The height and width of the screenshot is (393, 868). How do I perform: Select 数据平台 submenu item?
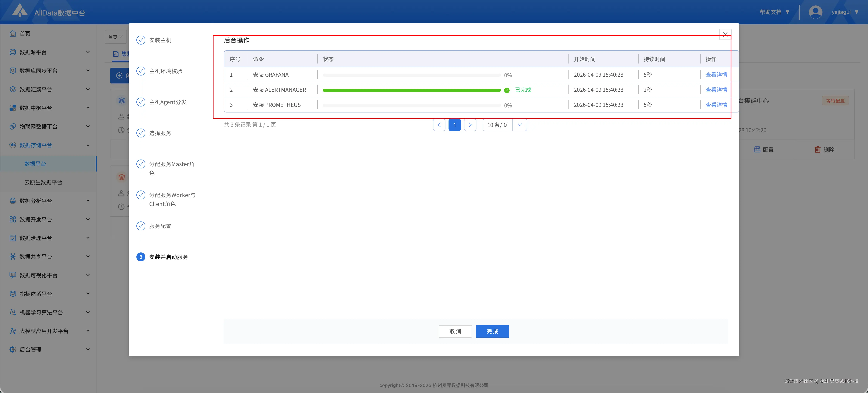(35, 164)
